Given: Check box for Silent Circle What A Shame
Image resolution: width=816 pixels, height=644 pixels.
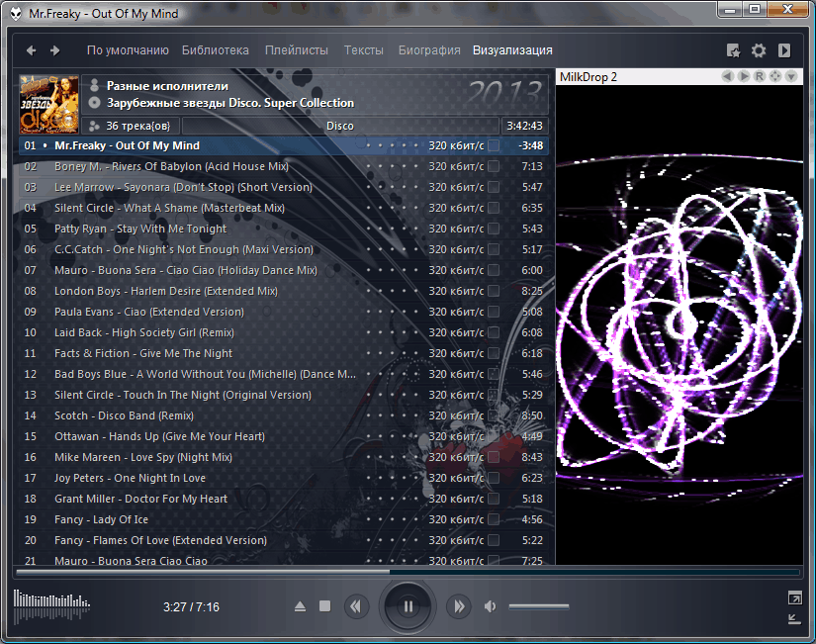Looking at the screenshot, I should (494, 209).
